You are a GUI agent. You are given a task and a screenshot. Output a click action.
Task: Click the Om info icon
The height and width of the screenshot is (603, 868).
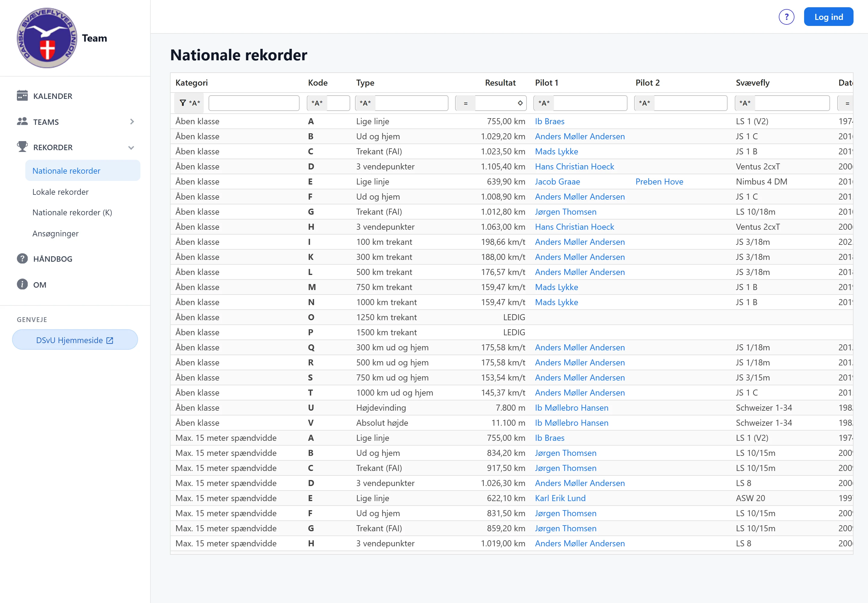[22, 284]
